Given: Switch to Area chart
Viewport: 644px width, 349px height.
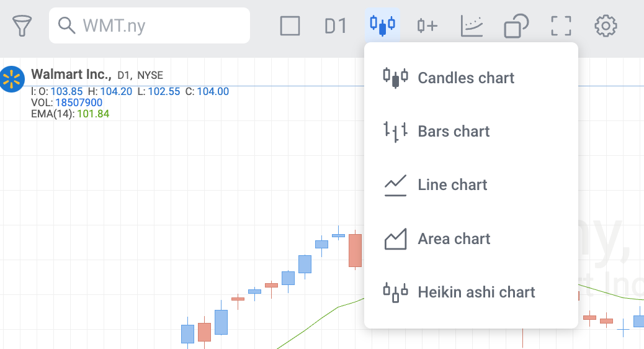Looking at the screenshot, I should click(454, 238).
